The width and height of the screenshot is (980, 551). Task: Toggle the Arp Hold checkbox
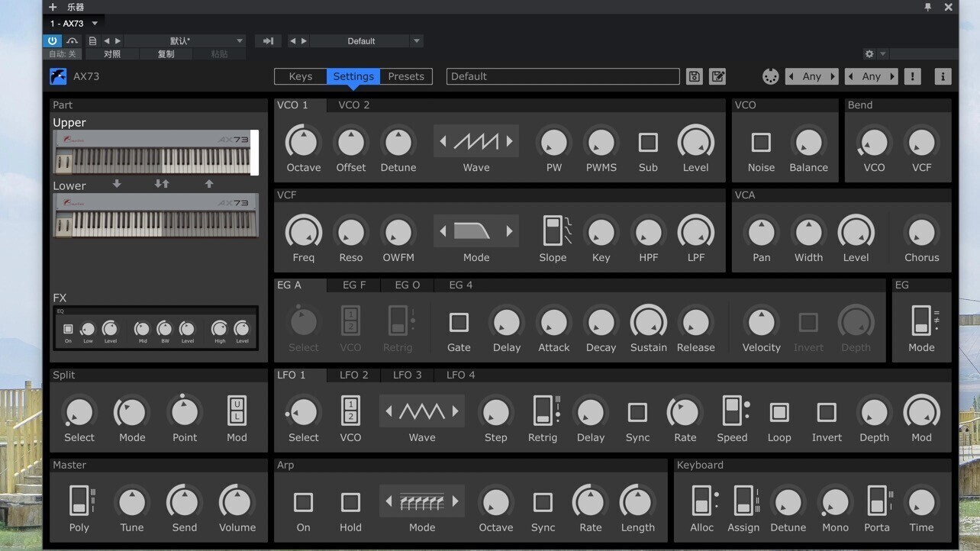pos(350,502)
